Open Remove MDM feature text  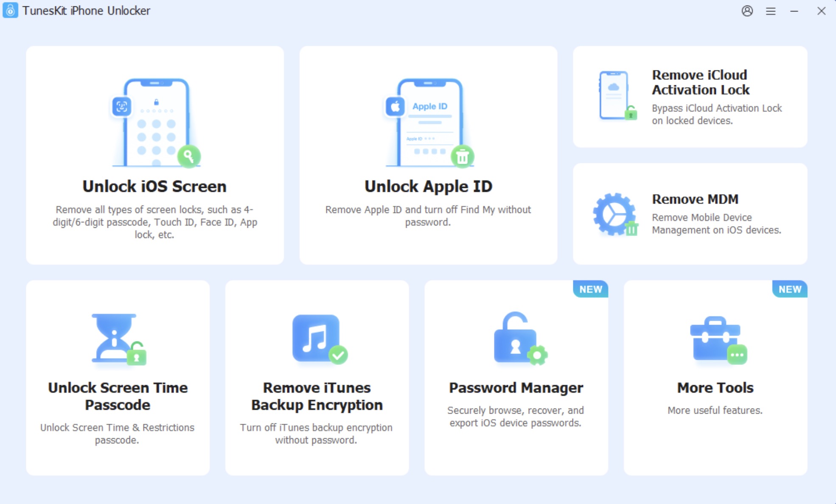[695, 199]
